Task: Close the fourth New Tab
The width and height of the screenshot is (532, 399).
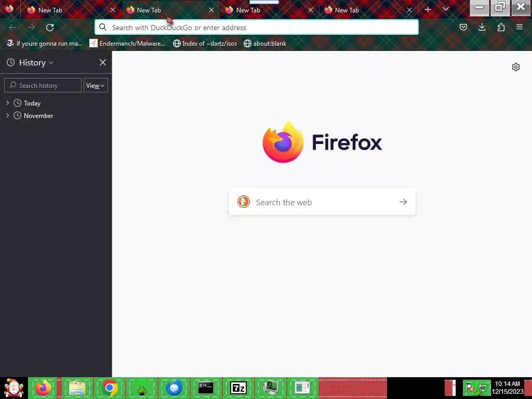Action: point(409,10)
